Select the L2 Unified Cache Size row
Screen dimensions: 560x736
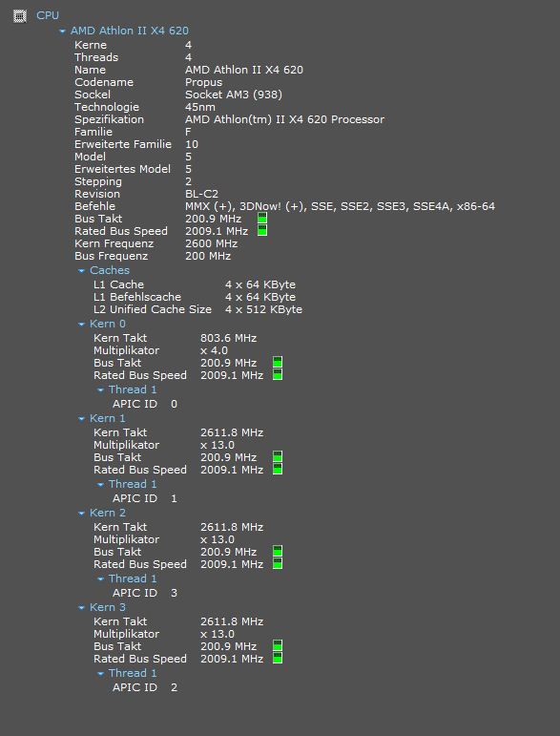[197, 309]
